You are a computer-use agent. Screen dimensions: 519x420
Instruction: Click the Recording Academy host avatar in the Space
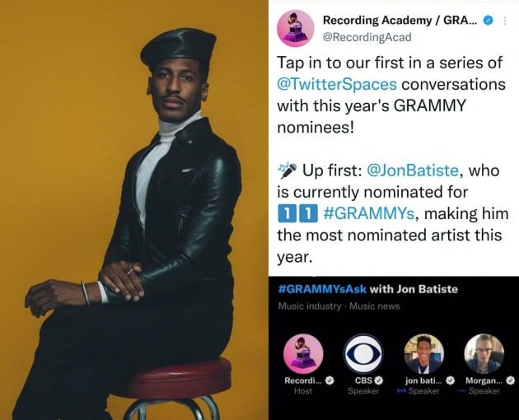coord(303,354)
